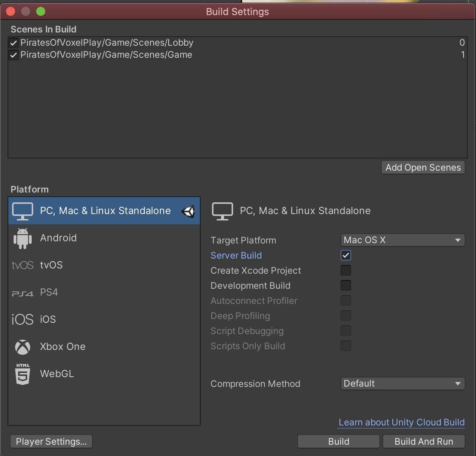Uncheck the Lobby scene checkbox

(x=14, y=43)
